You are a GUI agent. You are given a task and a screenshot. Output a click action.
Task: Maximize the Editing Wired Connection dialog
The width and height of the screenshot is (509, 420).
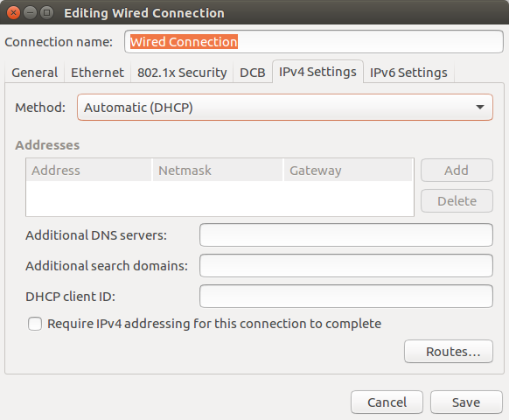pyautogui.click(x=46, y=13)
